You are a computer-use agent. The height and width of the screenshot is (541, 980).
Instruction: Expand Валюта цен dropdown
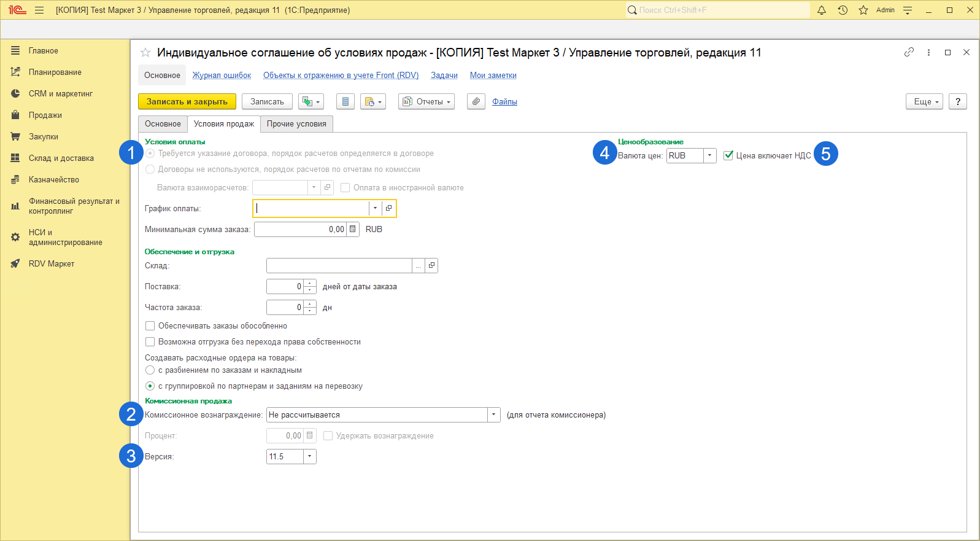coord(709,155)
